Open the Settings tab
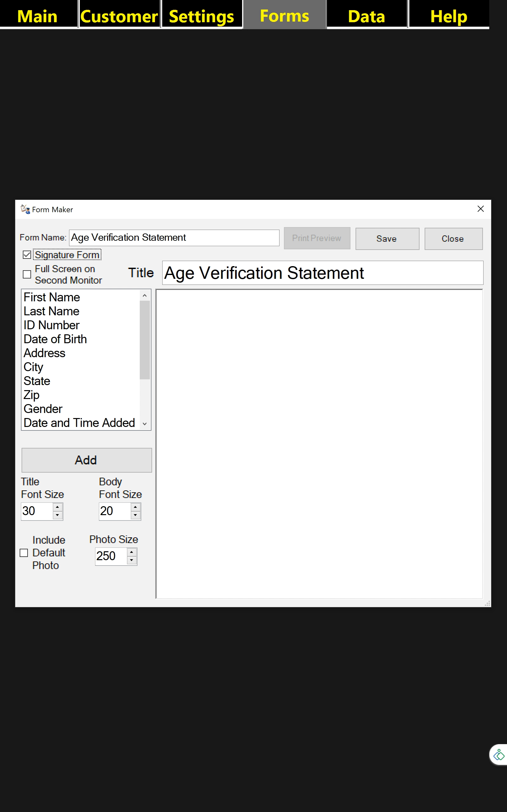 tap(202, 16)
